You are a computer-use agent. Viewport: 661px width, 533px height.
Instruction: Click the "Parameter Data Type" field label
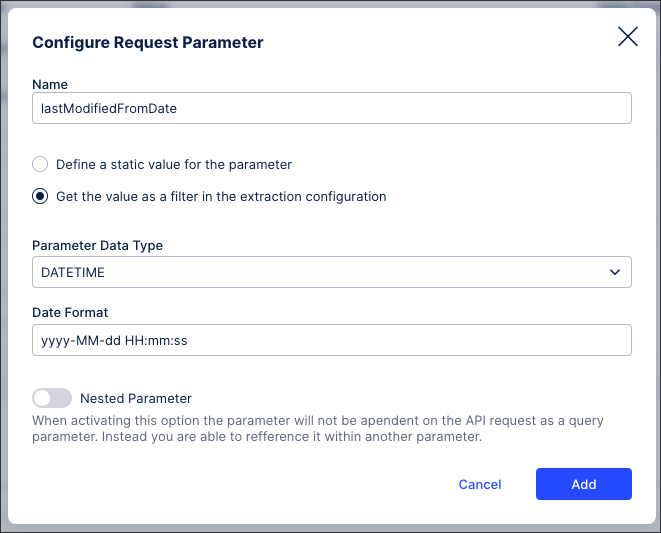(97, 246)
